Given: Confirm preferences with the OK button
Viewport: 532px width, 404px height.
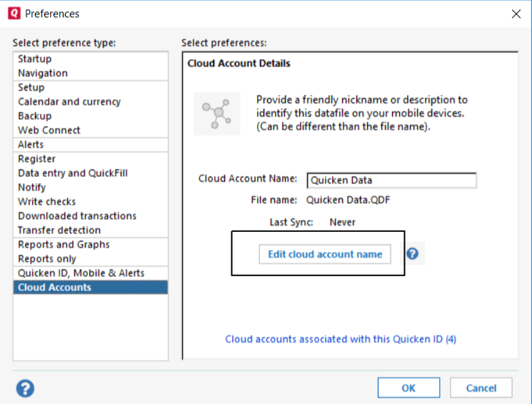Looking at the screenshot, I should pyautogui.click(x=408, y=388).
